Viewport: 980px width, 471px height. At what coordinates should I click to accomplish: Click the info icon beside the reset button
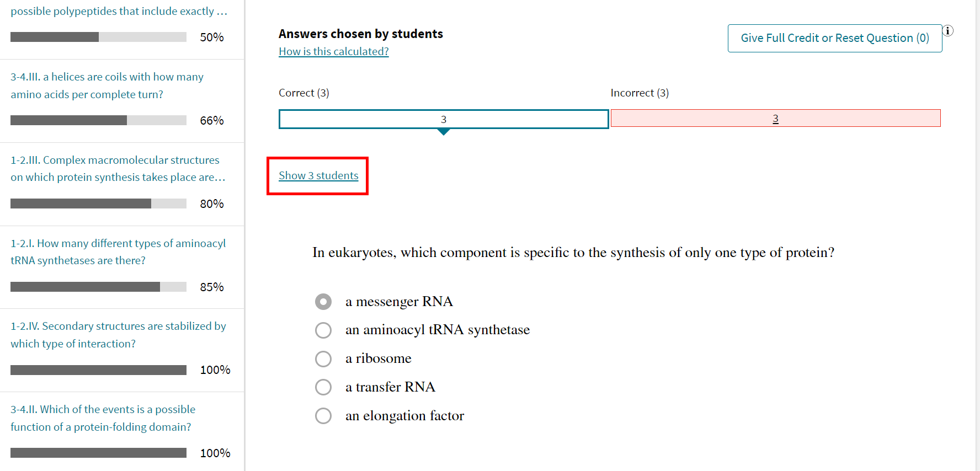[949, 31]
